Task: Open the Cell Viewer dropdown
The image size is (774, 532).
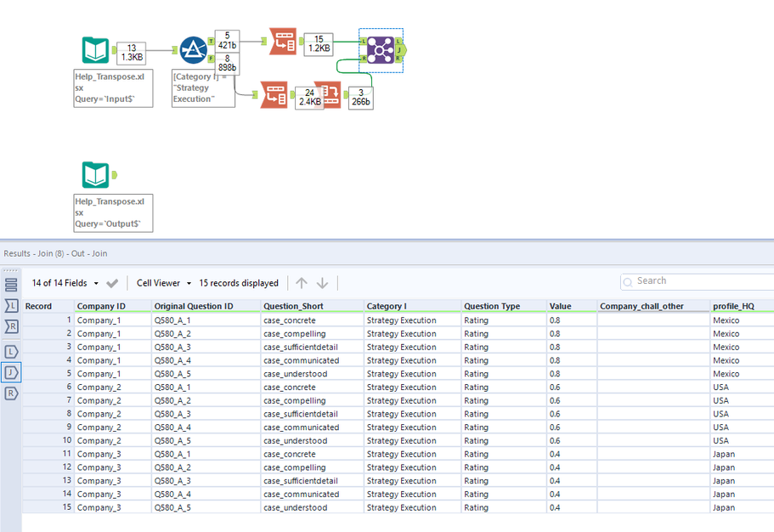Action: pyautogui.click(x=163, y=283)
